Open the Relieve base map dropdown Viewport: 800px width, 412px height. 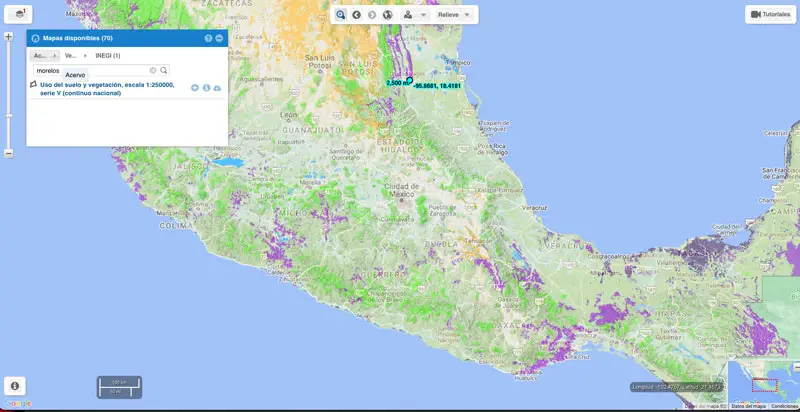pos(454,15)
